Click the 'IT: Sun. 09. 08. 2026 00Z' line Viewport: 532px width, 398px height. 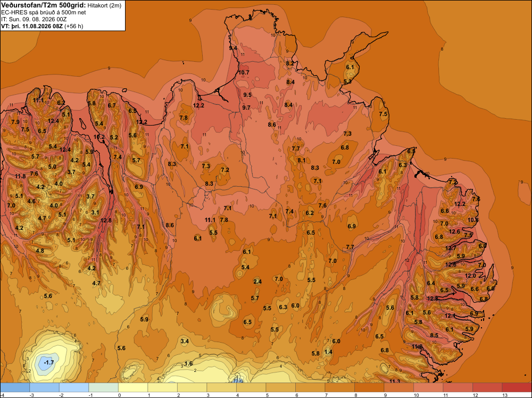(35, 19)
